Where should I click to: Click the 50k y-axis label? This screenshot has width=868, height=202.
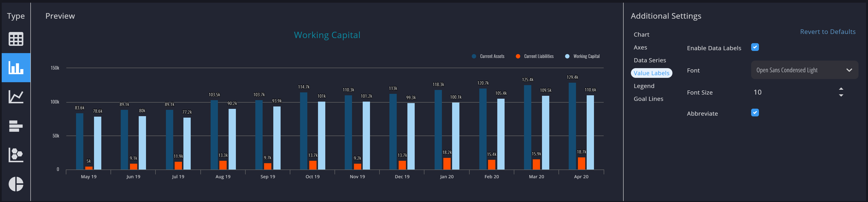click(56, 136)
